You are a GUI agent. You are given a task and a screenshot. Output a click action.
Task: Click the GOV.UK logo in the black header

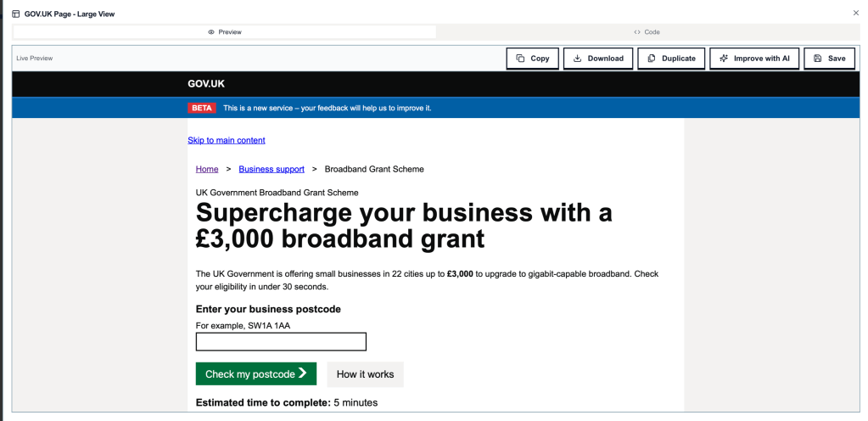tap(206, 84)
